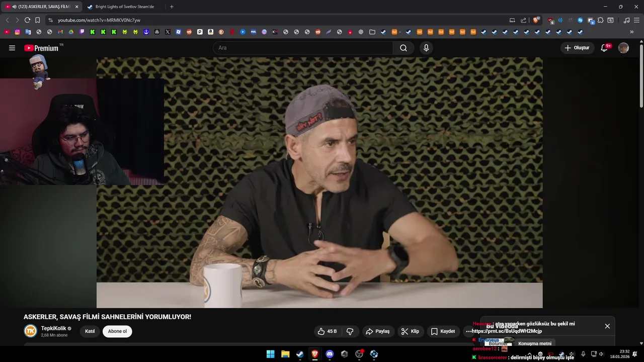Open site settings icon in address bar
Viewport: 644px width, 362px height.
click(x=50, y=20)
